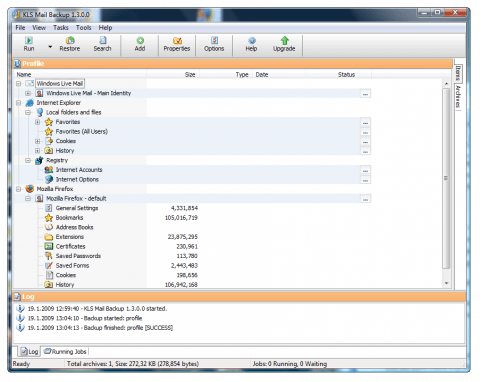Collapse Mozilla Firefox - default node
This screenshot has width=480, height=382.
(28, 199)
